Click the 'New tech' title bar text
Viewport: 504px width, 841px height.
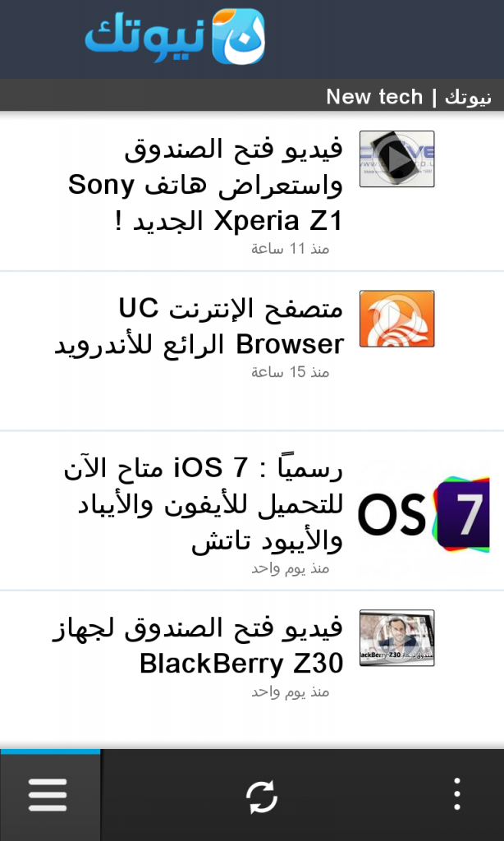374,97
